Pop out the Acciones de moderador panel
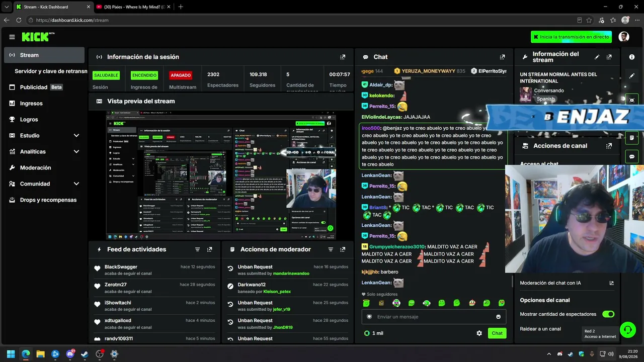Viewport: 644px width, 362px height. pyautogui.click(x=343, y=249)
